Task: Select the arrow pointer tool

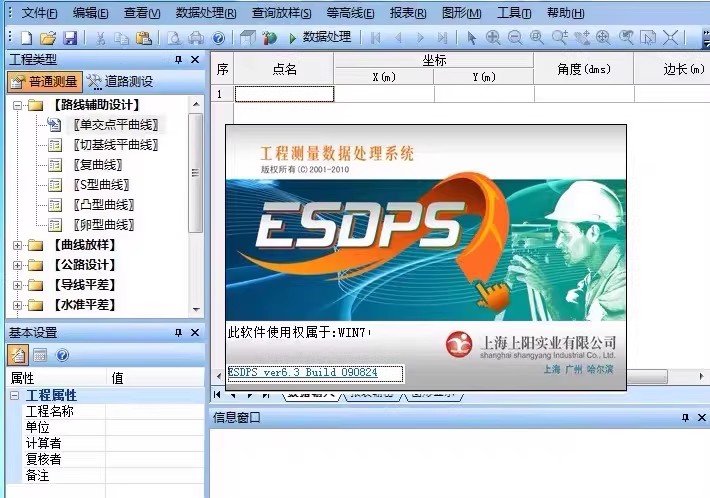Action: 471,38
